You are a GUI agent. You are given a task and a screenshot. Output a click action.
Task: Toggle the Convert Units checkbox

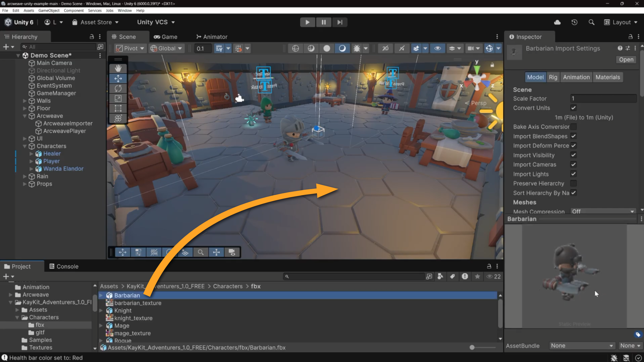tap(573, 108)
